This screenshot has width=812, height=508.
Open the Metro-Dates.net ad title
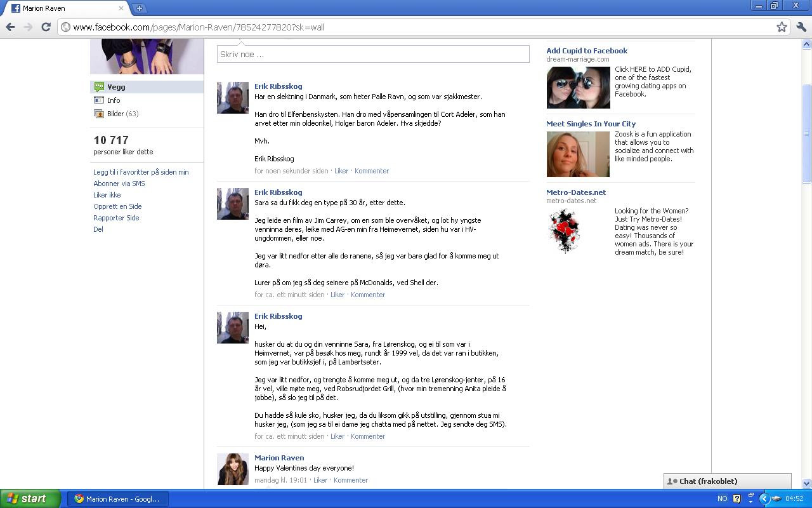(576, 192)
